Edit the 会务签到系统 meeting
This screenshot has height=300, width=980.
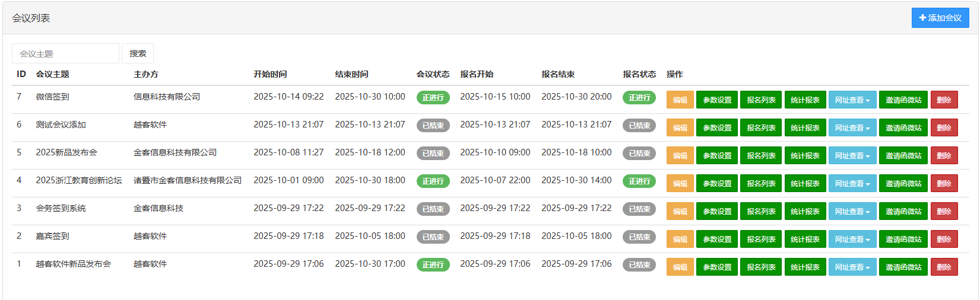click(680, 211)
